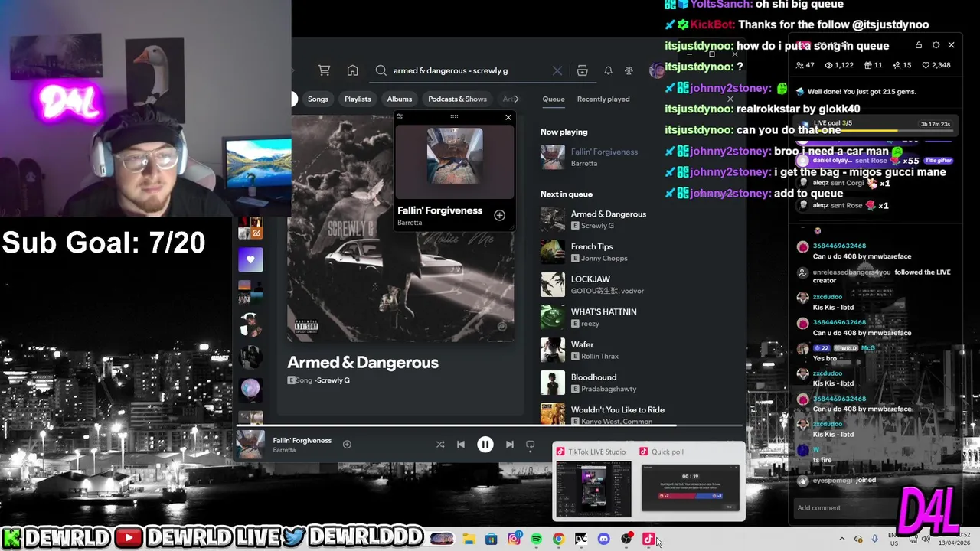This screenshot has height=551, width=980.
Task: Click viewers count icon showing 47
Action: [800, 65]
